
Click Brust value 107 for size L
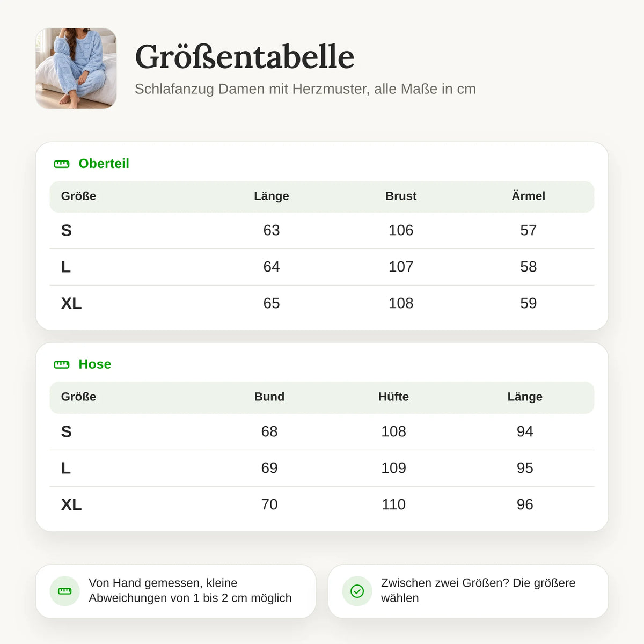[401, 267]
